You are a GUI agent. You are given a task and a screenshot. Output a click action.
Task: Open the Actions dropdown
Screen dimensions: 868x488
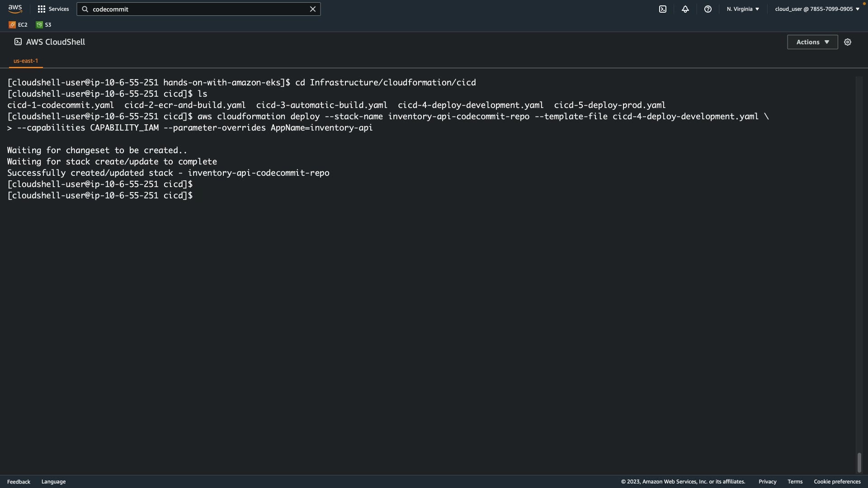812,42
